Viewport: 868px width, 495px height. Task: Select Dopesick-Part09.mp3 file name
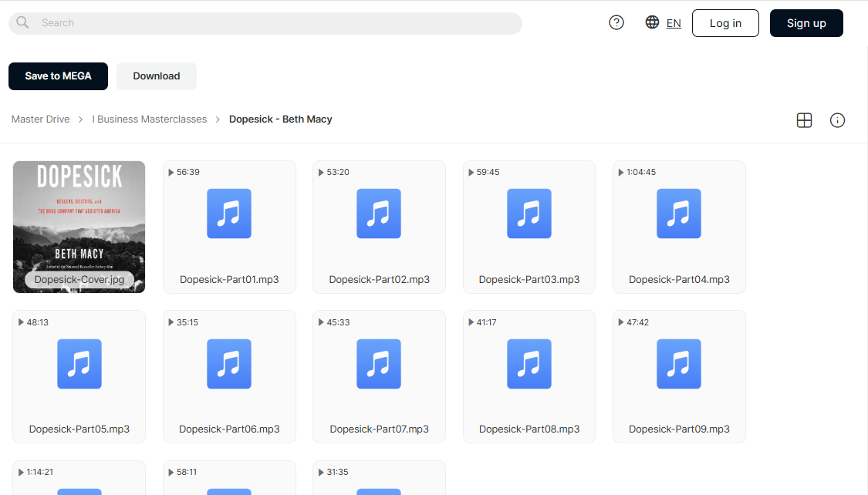[x=679, y=429]
